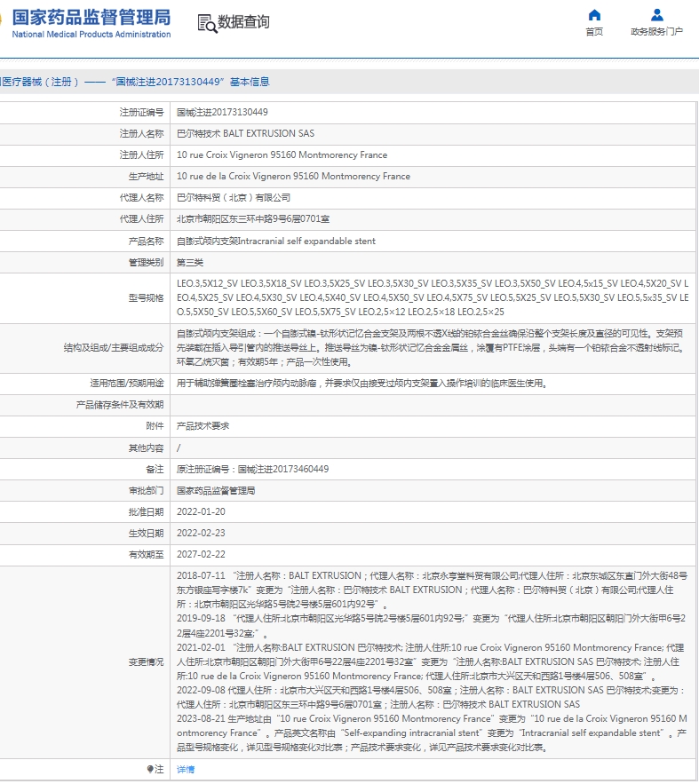Click effective date 2022-02-23
Screen dimensions: 699x784
click(x=201, y=533)
